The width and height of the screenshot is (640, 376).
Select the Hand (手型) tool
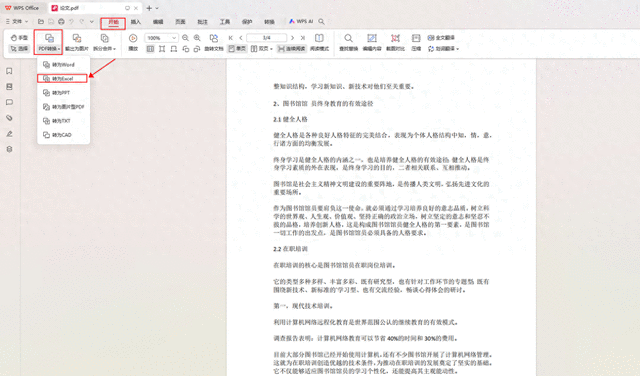click(19, 38)
